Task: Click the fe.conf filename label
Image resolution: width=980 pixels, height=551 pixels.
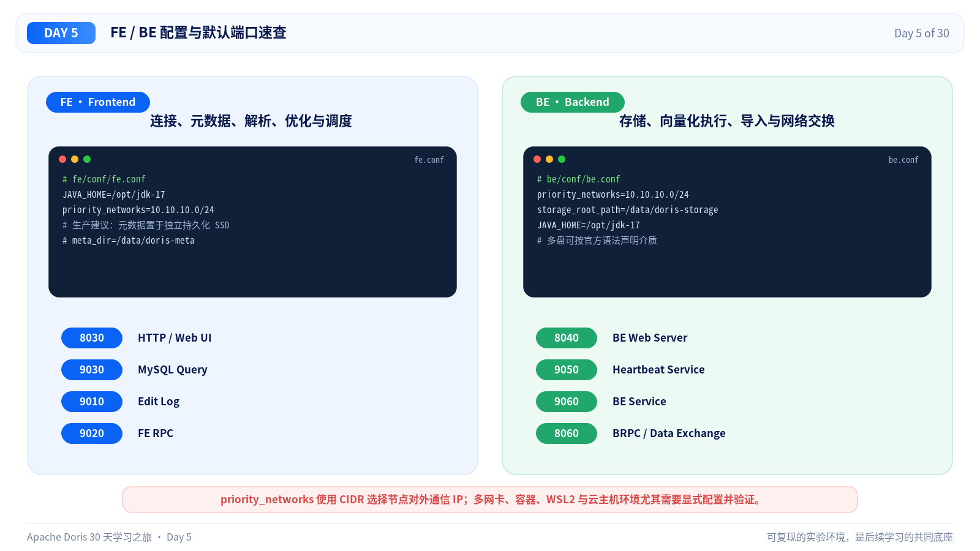Action: (x=429, y=160)
